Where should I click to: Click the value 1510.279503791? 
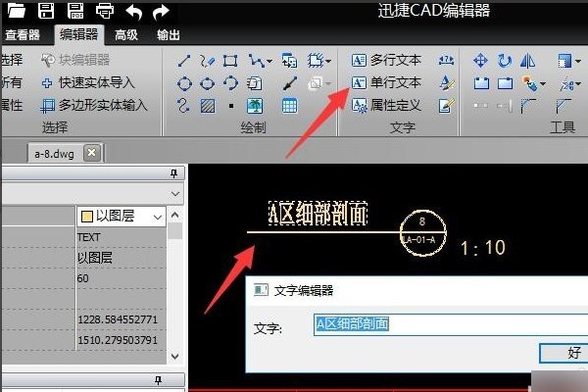click(x=118, y=340)
